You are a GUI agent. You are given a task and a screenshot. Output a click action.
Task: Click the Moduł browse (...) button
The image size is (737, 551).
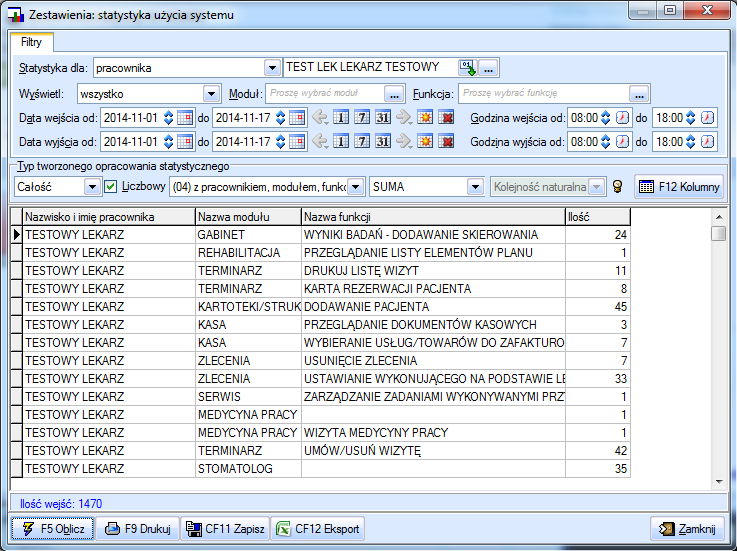[395, 93]
